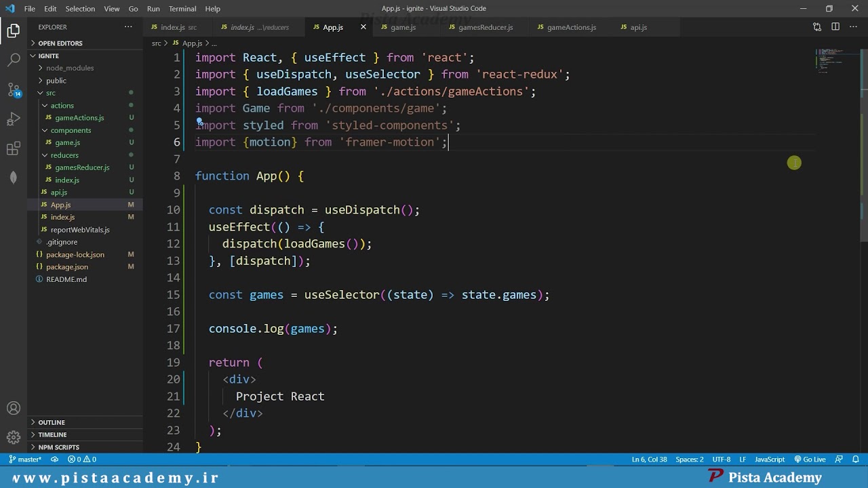Open the Help menu
This screenshot has height=488, width=868.
tap(213, 9)
